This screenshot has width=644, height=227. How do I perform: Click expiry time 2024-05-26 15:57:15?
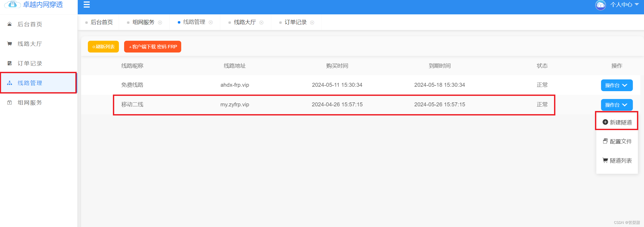tap(440, 104)
